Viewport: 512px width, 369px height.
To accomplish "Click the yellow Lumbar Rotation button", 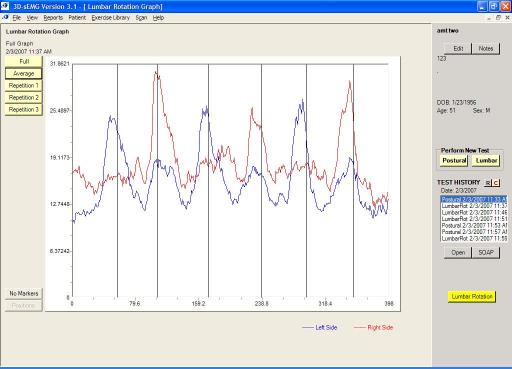I will tap(471, 296).
